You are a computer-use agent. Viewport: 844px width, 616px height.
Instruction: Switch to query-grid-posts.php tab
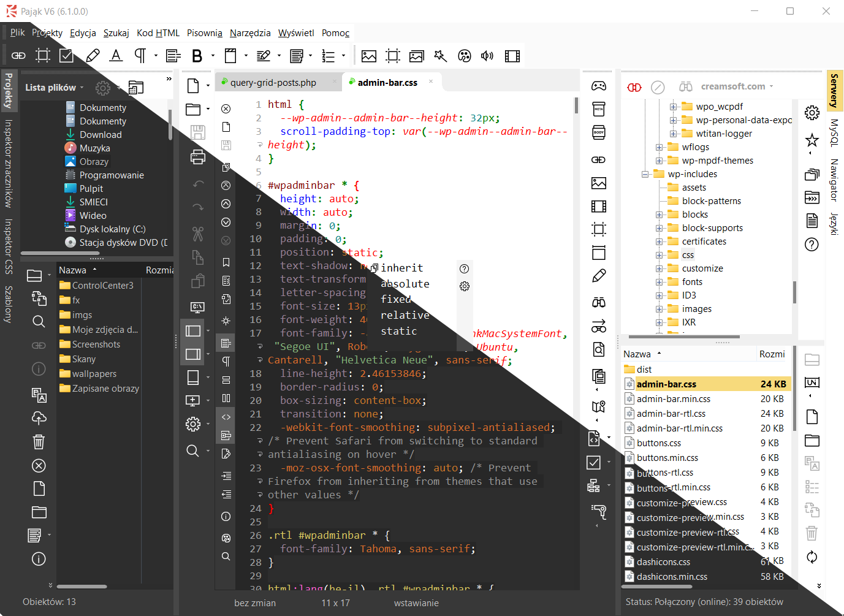[279, 82]
